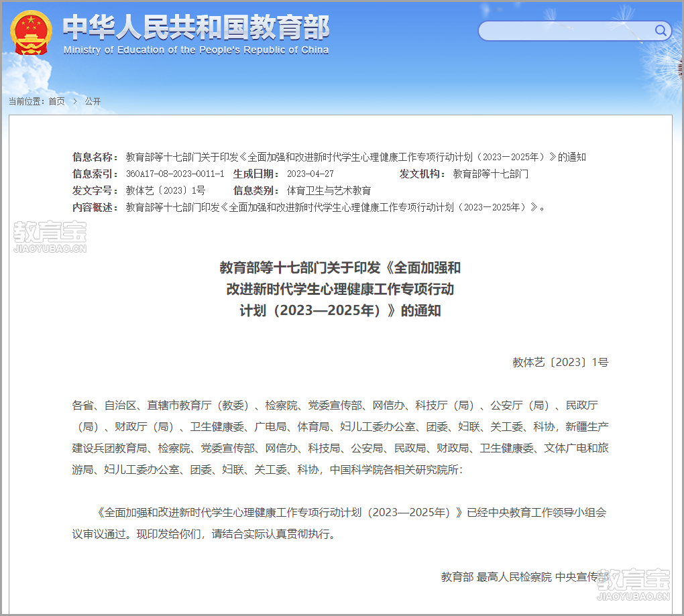Click the national emblem logo

pos(31,33)
